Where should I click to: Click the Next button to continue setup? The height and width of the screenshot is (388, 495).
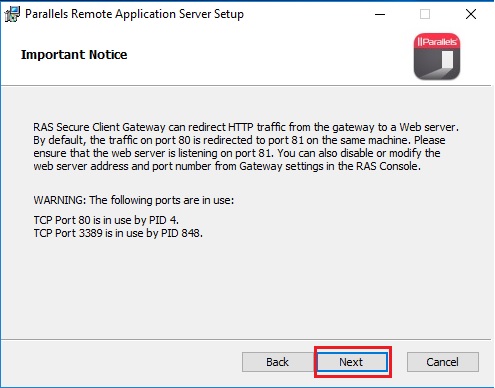pos(352,362)
